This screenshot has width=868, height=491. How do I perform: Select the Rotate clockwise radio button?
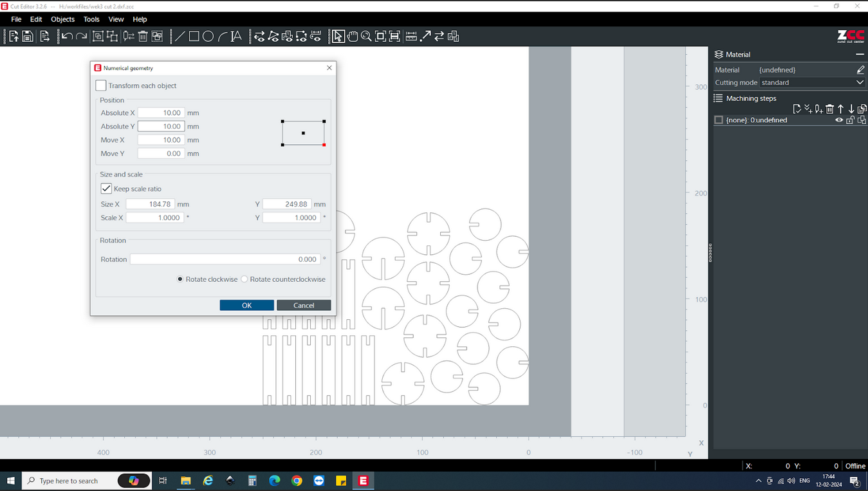click(x=180, y=279)
